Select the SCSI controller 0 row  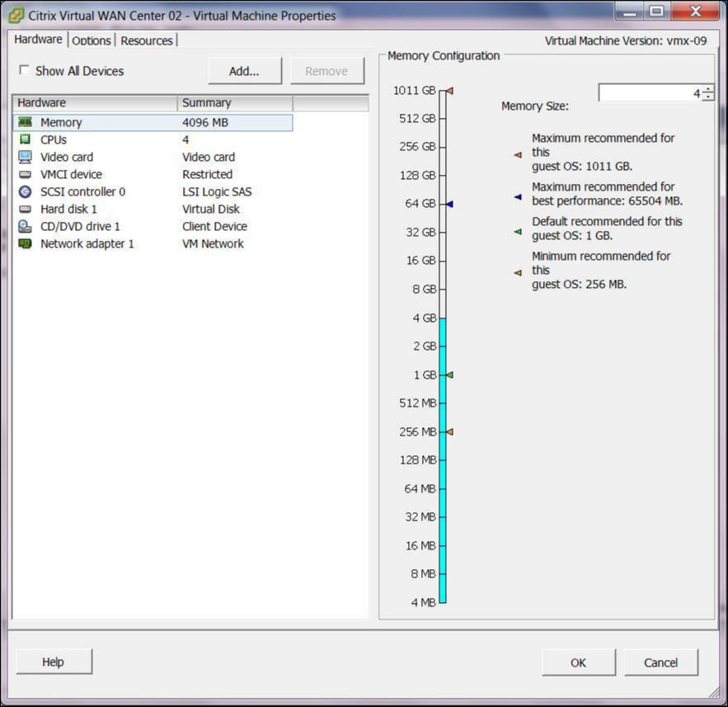(153, 192)
